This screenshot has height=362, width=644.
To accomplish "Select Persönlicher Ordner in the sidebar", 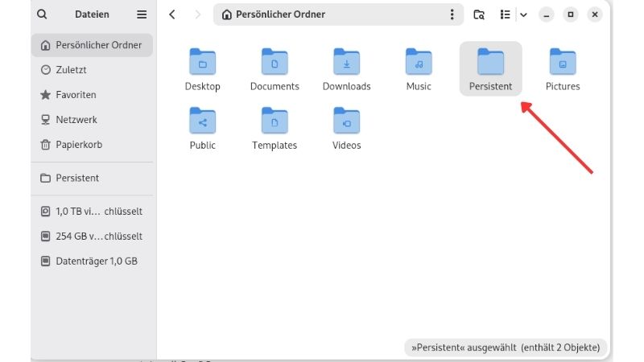I will 92,45.
